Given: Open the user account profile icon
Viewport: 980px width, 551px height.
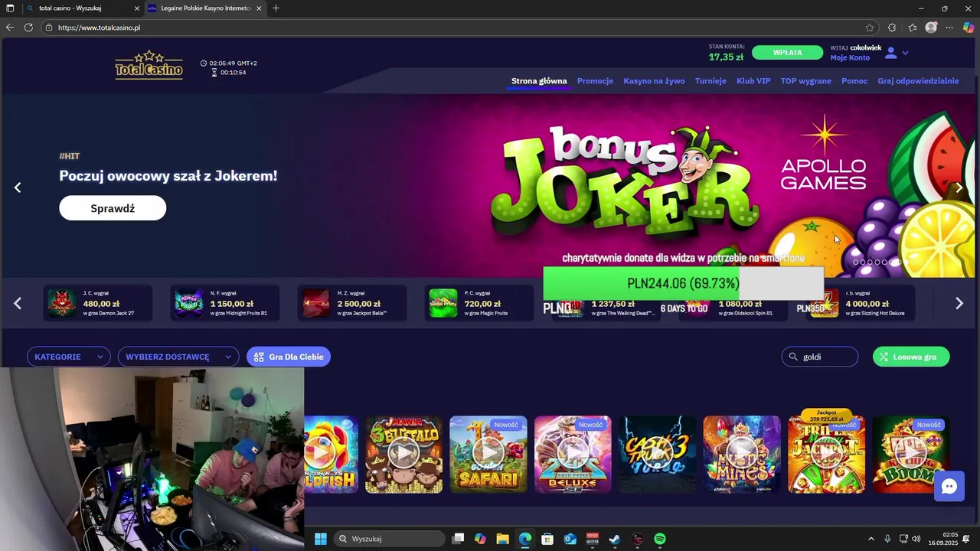Looking at the screenshot, I should tap(890, 53).
